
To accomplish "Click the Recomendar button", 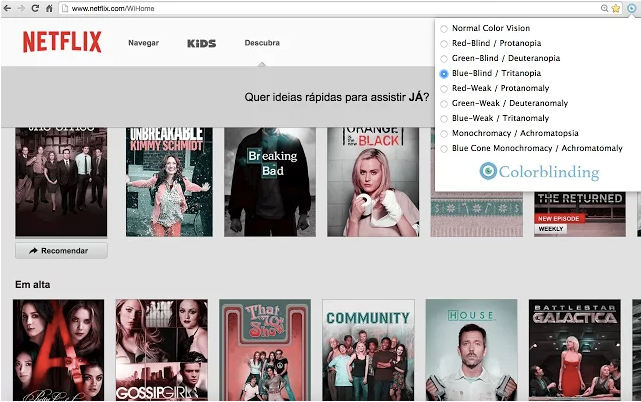I will click(61, 251).
